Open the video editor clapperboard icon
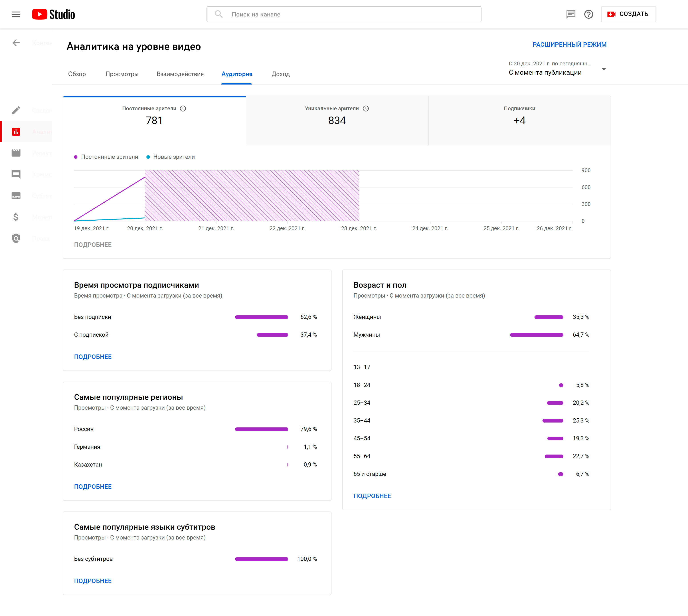The width and height of the screenshot is (688, 616). pyautogui.click(x=16, y=153)
